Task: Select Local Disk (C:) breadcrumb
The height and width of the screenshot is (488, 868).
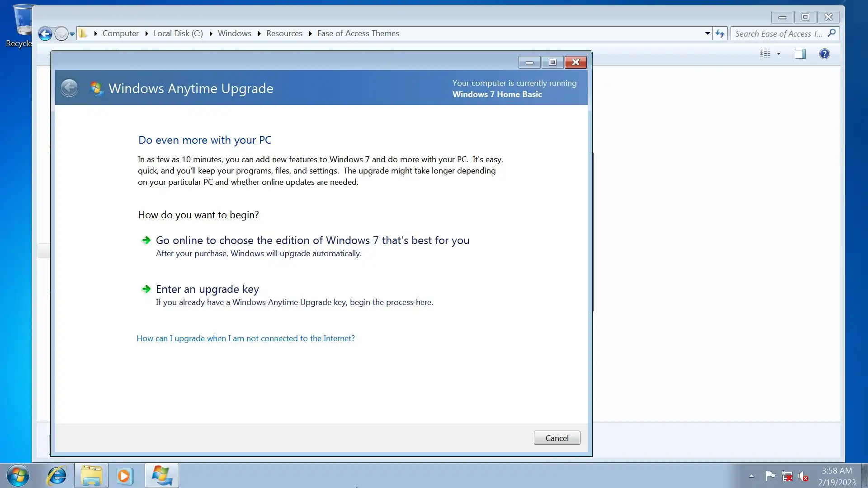Action: (x=178, y=33)
